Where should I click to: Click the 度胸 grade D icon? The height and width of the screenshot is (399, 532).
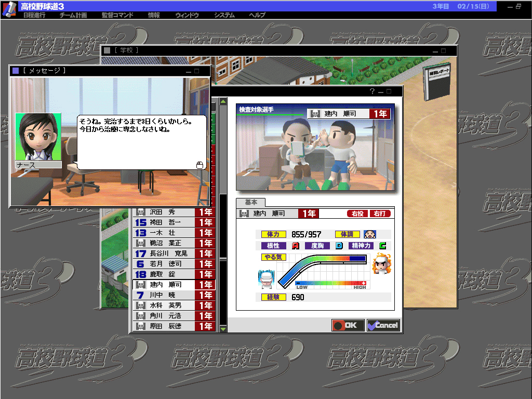tap(339, 246)
